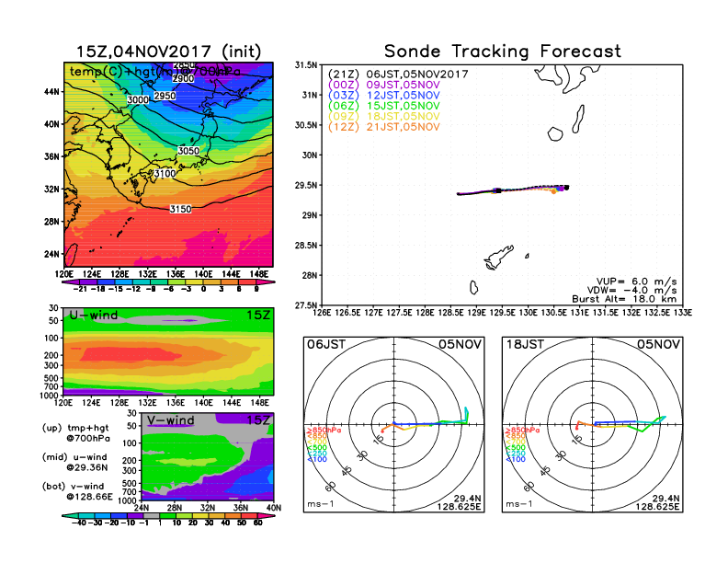Screen dimensions: 728x563
Task: Select legend entry "(03Z) 12JST,05NOV"
Action: point(383,96)
